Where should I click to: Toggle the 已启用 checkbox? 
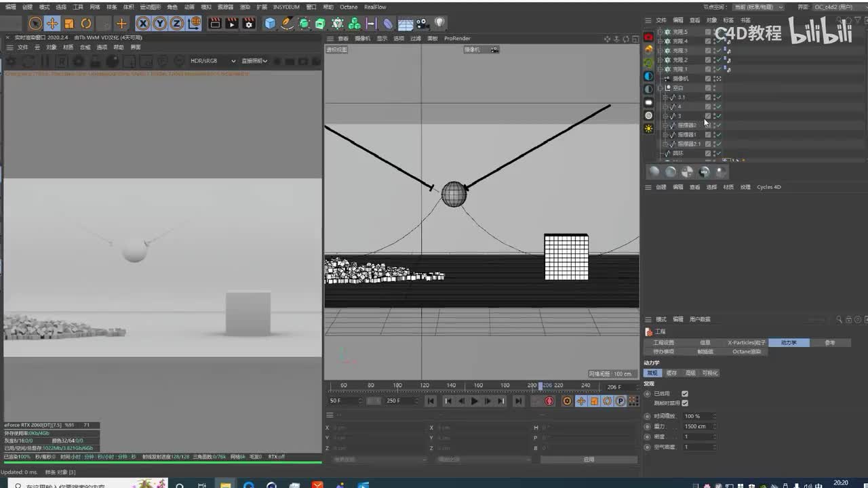point(685,394)
